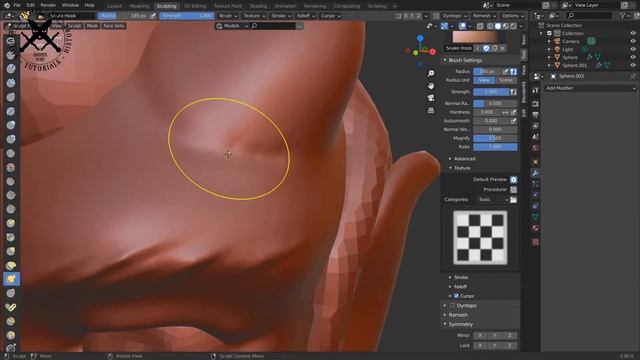Click the outliner search field
This screenshot has height=360, width=640.
tap(590, 16)
